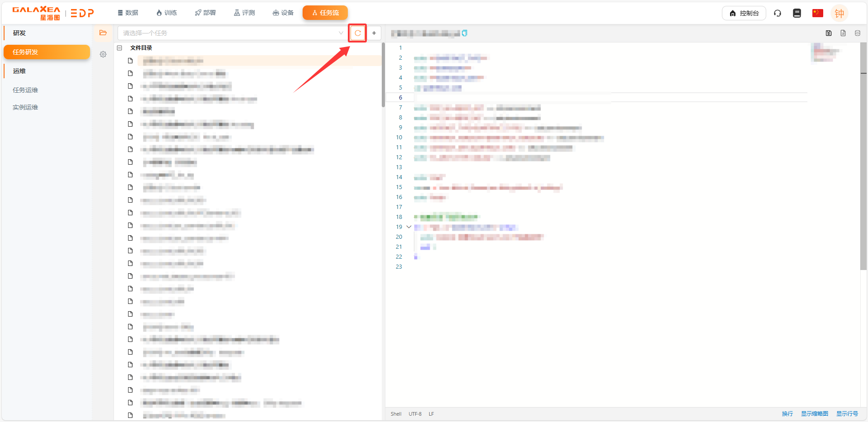Open the gear settings icon below the folder
Screen dimensions: 868x422
coord(103,54)
